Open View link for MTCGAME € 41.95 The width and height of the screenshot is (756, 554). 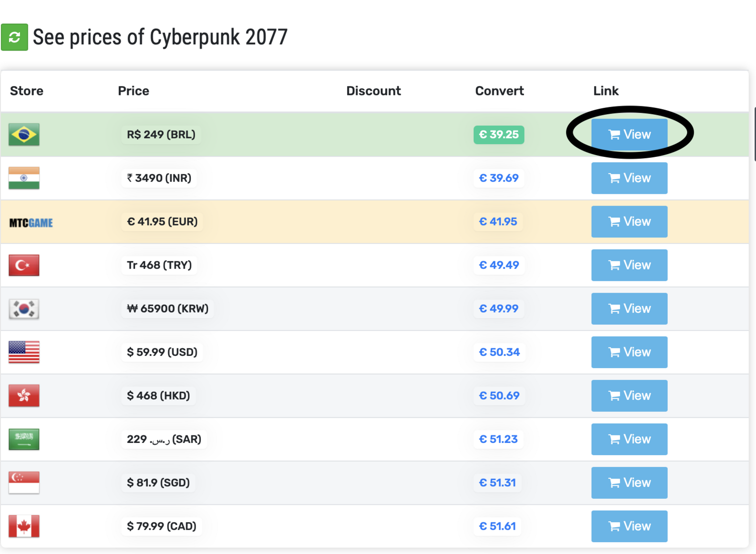pyautogui.click(x=629, y=222)
